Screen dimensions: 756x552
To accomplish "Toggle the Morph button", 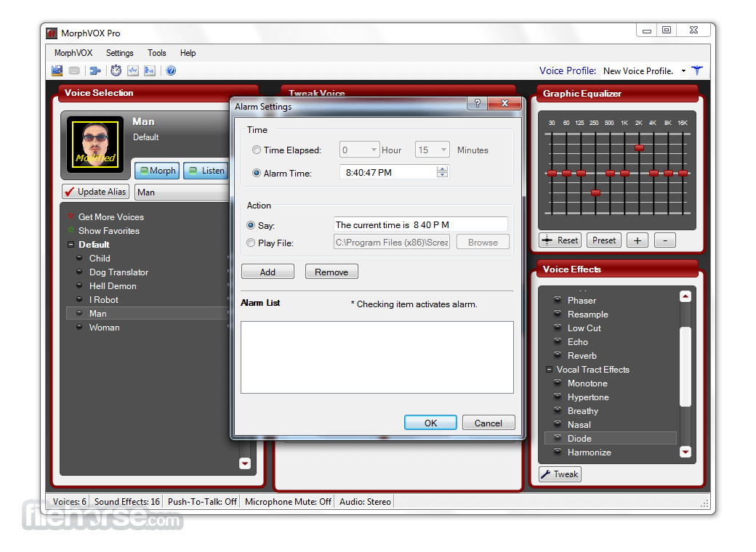I will (157, 171).
